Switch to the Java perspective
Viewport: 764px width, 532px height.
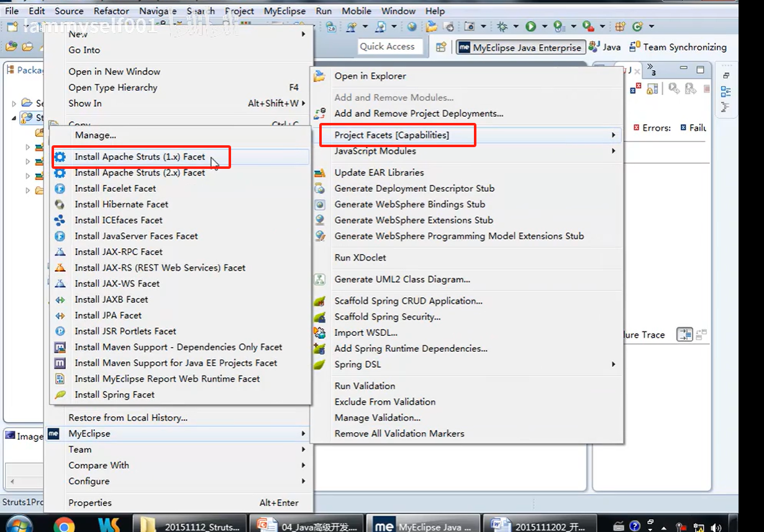click(x=604, y=47)
